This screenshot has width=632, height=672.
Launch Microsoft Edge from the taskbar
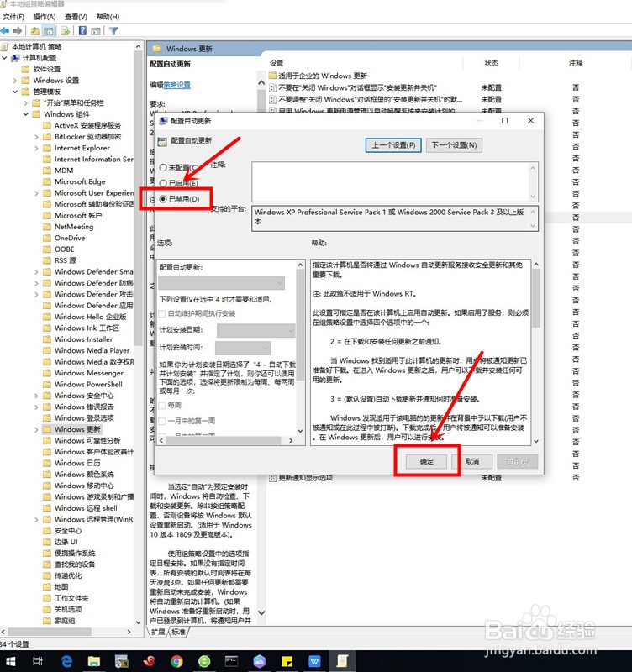click(66, 661)
